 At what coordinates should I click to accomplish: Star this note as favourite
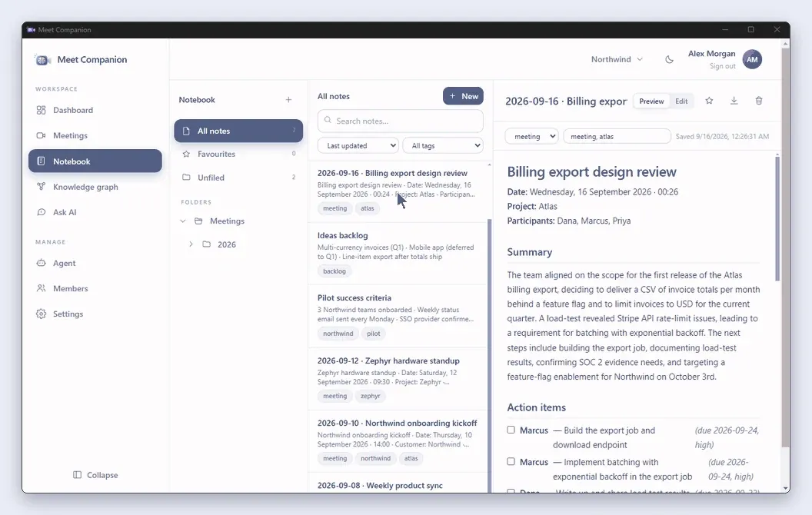pyautogui.click(x=709, y=101)
